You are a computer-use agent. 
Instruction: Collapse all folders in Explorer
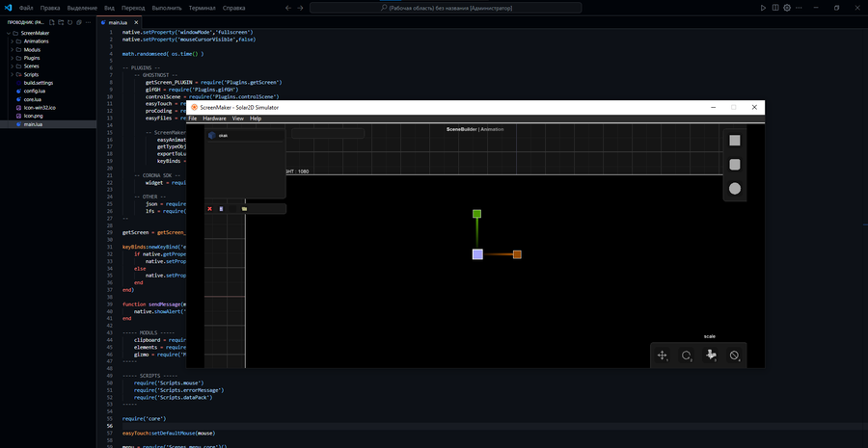coord(79,23)
